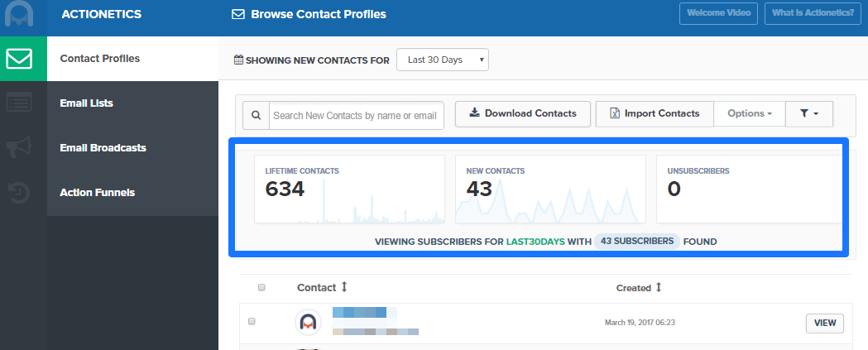
Task: Check the March 19, 2017 contact checkbox
Action: point(252,321)
